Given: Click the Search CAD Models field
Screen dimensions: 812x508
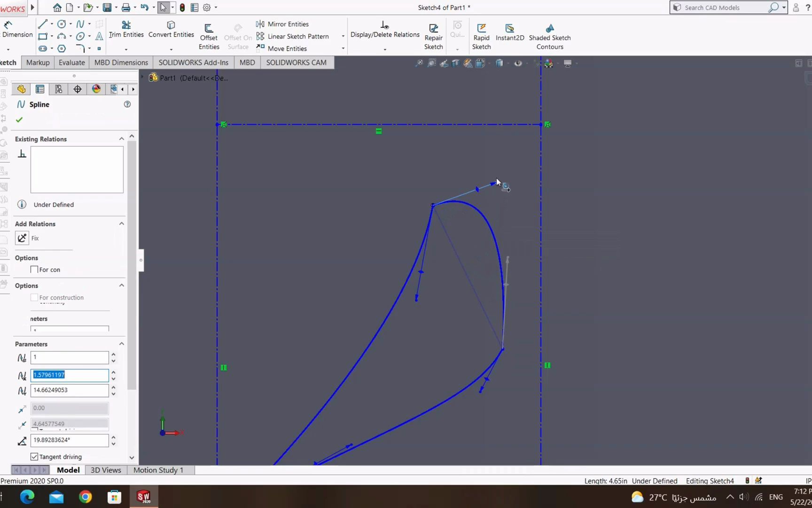Looking at the screenshot, I should point(719,7).
